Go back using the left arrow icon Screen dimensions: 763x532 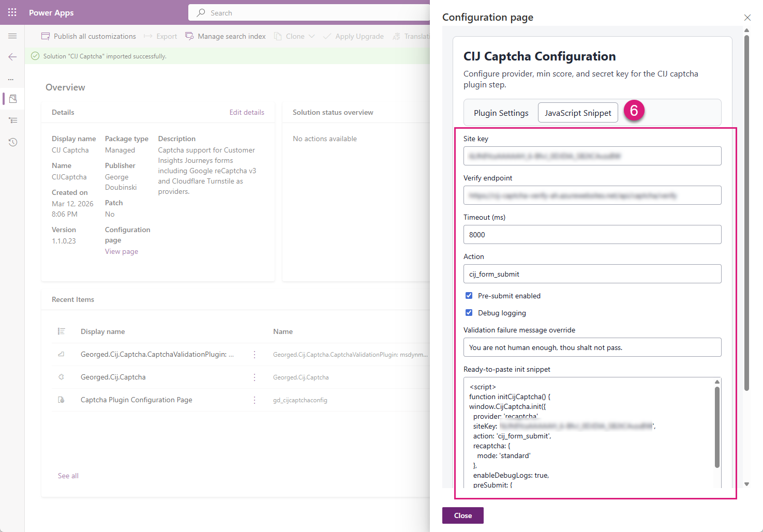(x=12, y=57)
